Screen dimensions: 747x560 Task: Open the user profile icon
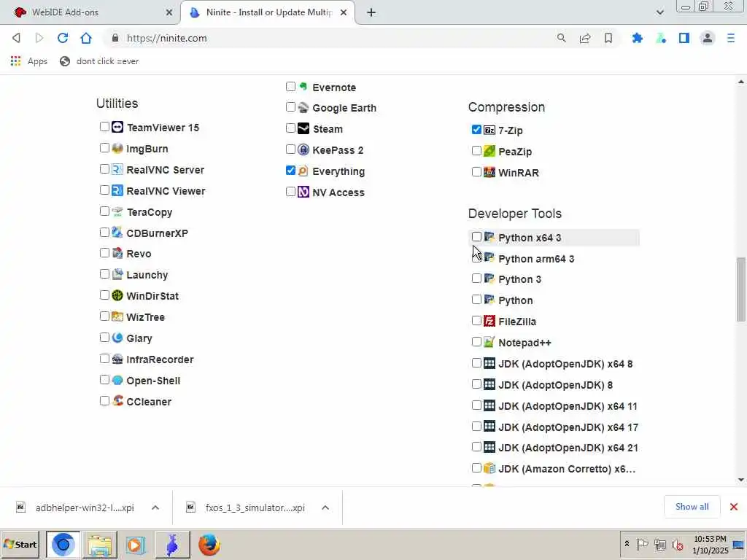pos(708,38)
